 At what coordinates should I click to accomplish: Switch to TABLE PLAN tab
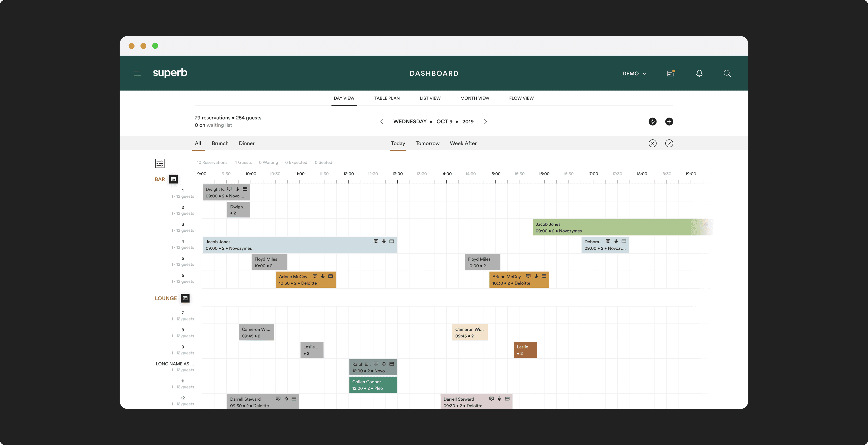pos(387,98)
